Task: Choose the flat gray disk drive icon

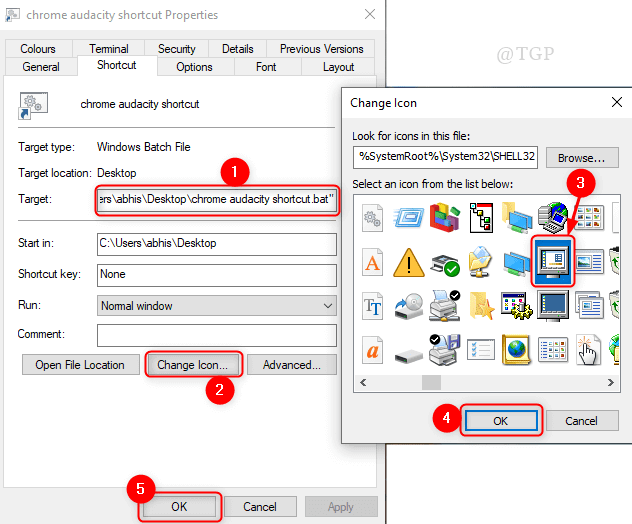Action: point(408,356)
